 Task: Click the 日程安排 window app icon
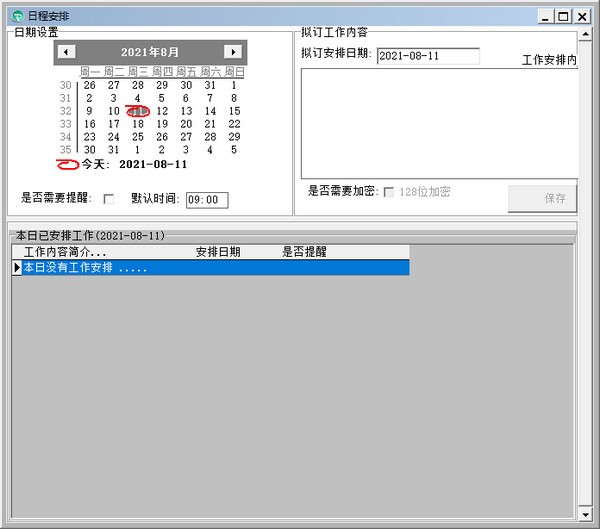tap(18, 16)
